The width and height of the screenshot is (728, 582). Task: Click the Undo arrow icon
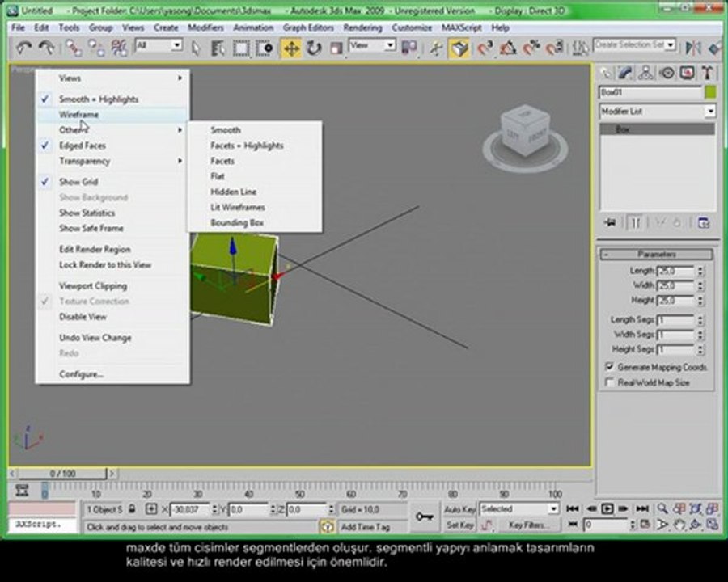pyautogui.click(x=23, y=48)
